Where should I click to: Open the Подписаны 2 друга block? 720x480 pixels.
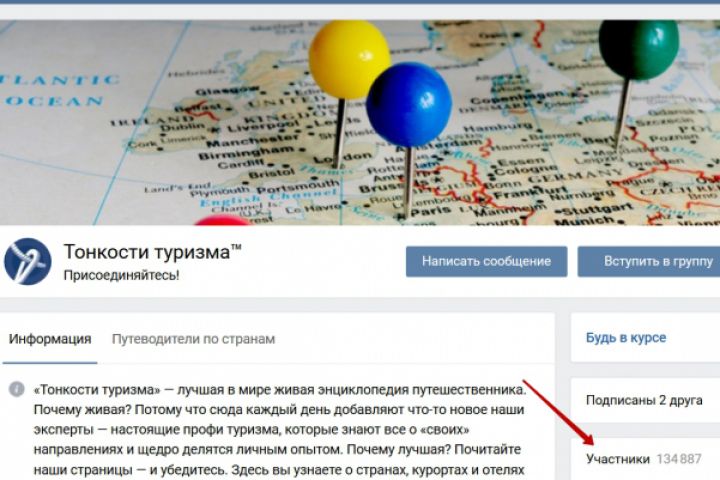coord(644,401)
